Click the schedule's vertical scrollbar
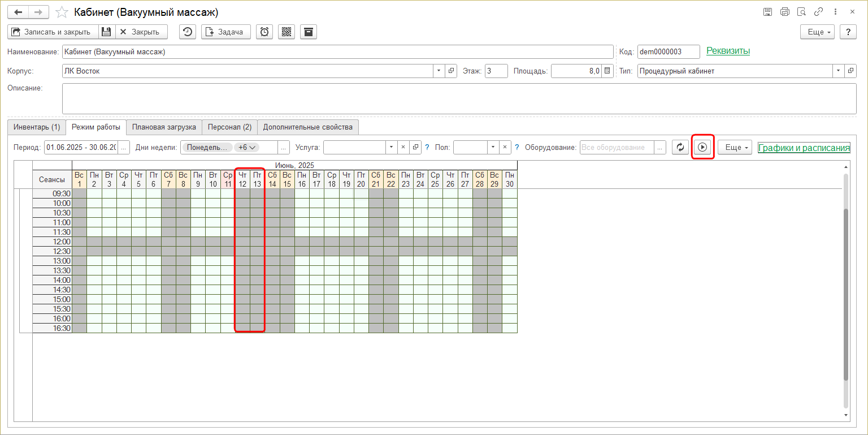Viewport: 868px width, 435px height. pos(845,283)
